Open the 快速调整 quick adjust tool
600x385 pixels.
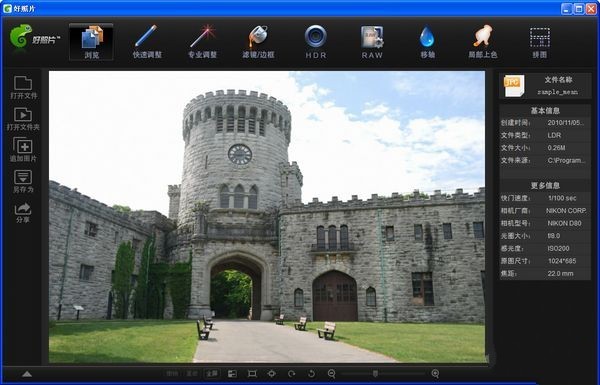[147, 41]
